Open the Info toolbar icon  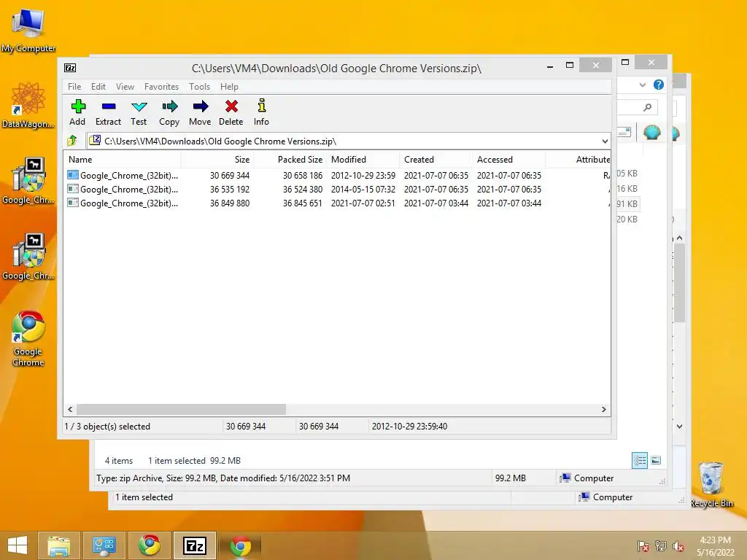point(261,112)
